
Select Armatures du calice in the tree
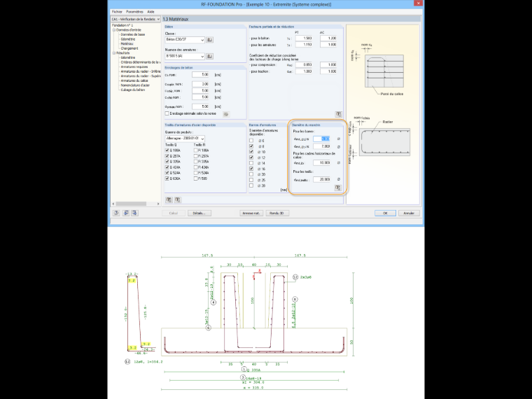pyautogui.click(x=134, y=80)
